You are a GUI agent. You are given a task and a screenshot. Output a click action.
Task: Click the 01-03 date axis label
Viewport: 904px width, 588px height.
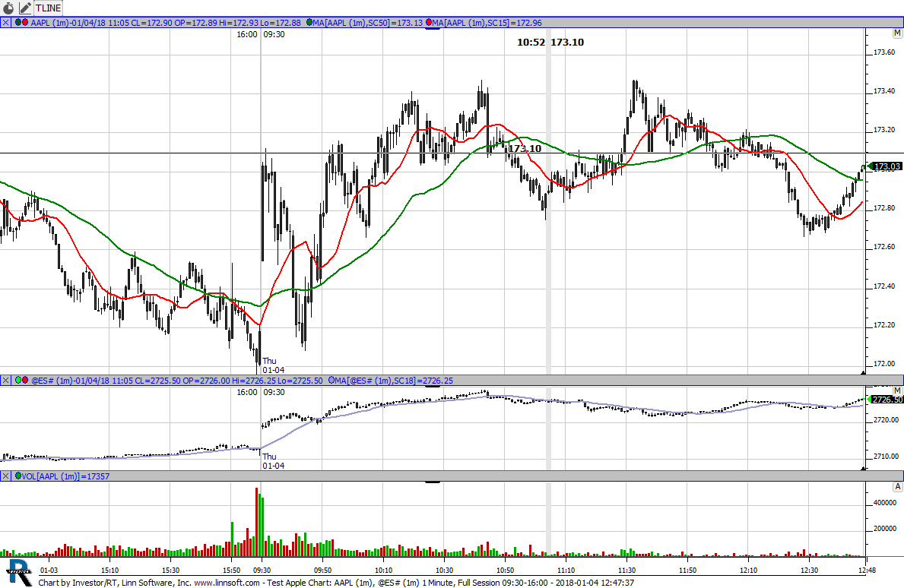coord(49,570)
